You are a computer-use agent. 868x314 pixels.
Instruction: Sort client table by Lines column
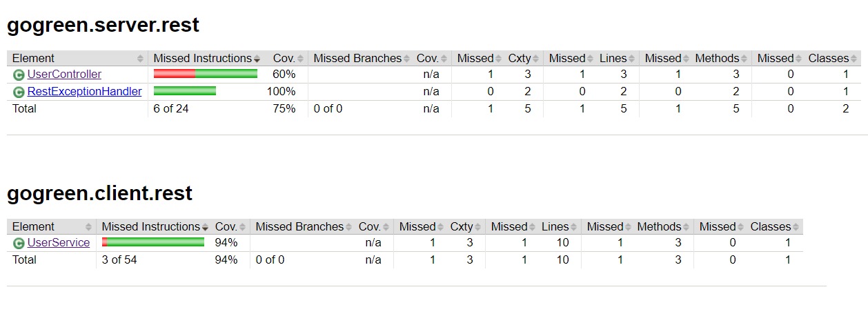[555, 227]
